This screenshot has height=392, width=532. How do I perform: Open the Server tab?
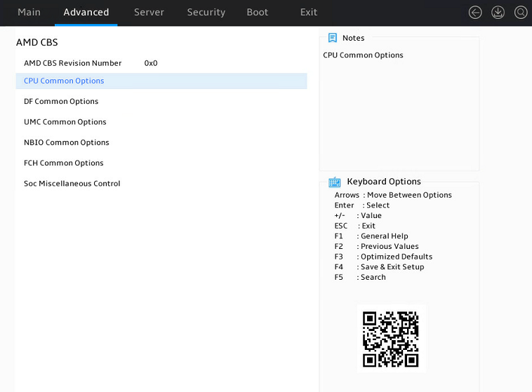pyautogui.click(x=149, y=12)
